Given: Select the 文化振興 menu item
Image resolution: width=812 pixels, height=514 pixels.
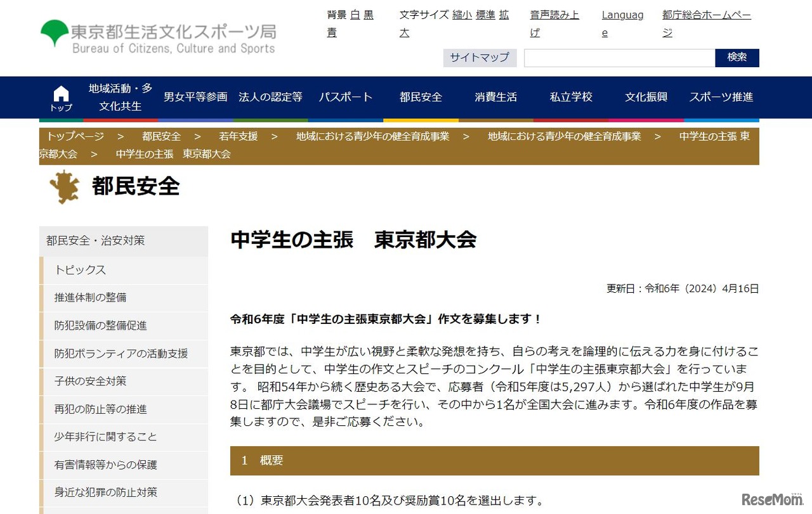Looking at the screenshot, I should tap(645, 97).
